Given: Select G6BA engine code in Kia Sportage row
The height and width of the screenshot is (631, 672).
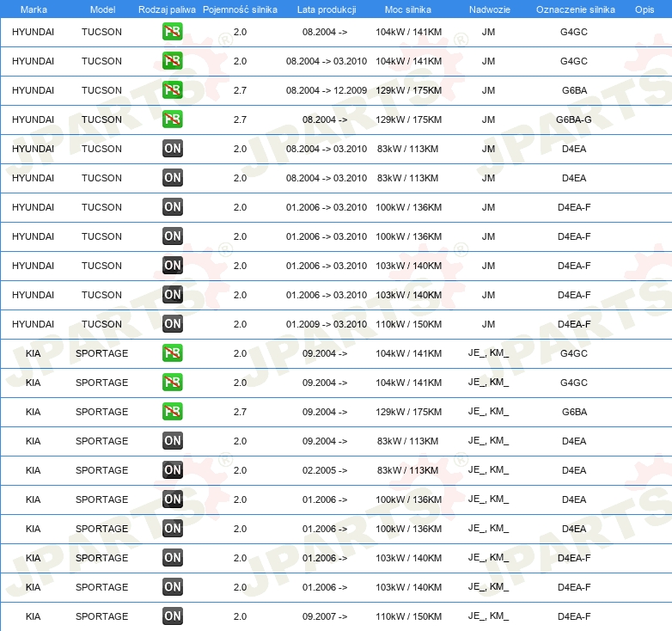Looking at the screenshot, I should (574, 412).
